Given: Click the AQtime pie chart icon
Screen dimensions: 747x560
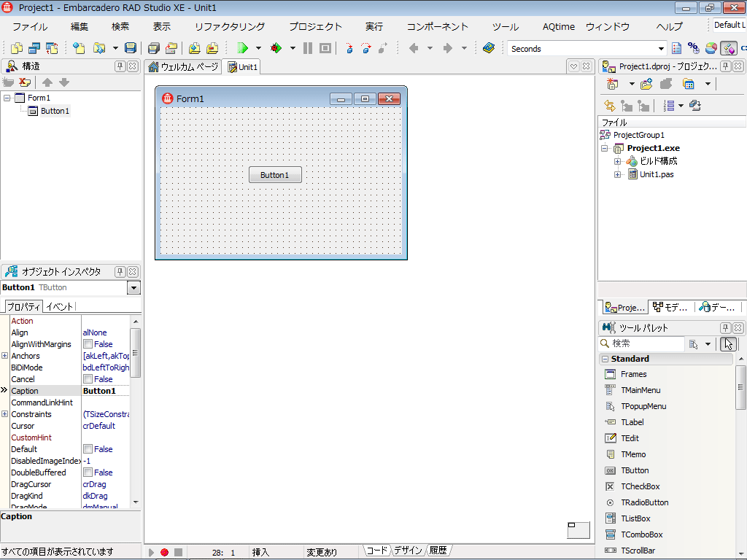Looking at the screenshot, I should 711,48.
